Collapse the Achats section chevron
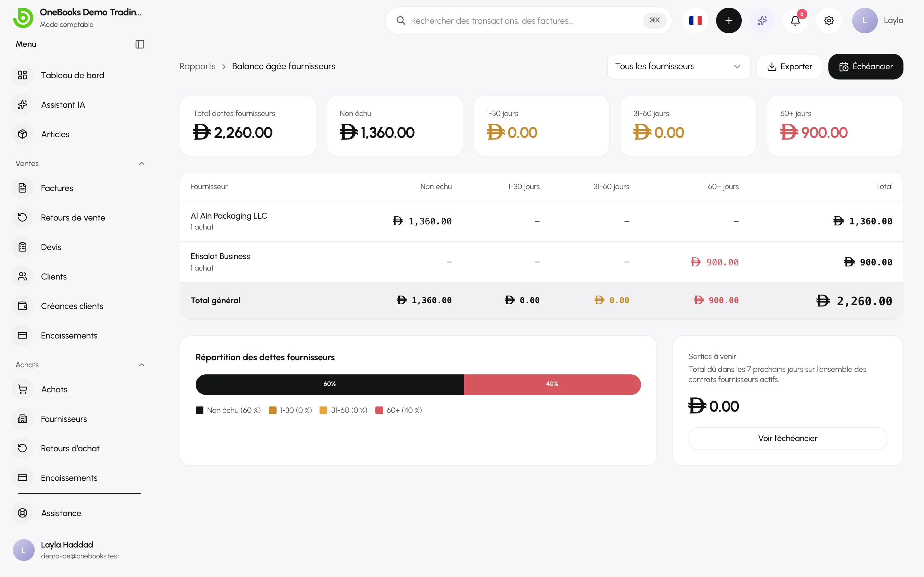924x577 pixels. click(142, 365)
